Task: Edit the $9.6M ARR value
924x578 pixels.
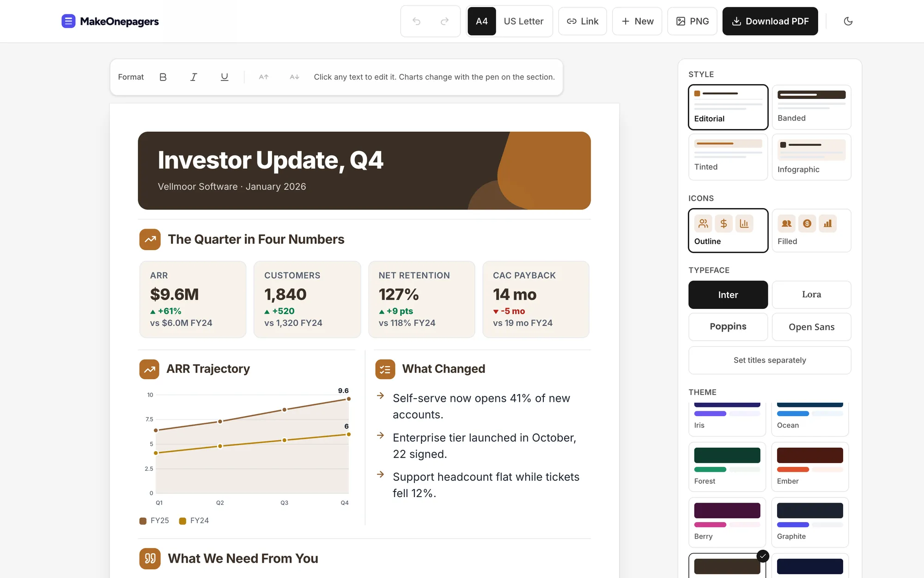Action: tap(175, 295)
